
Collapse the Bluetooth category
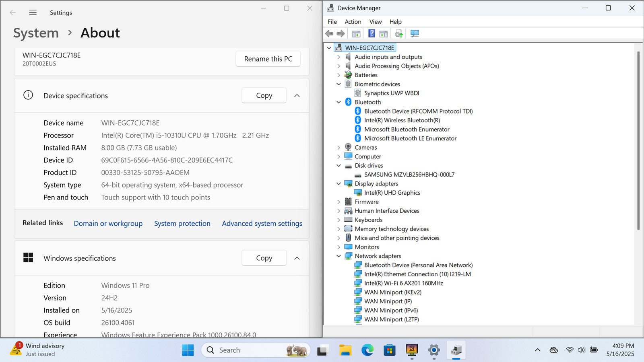[x=339, y=102]
